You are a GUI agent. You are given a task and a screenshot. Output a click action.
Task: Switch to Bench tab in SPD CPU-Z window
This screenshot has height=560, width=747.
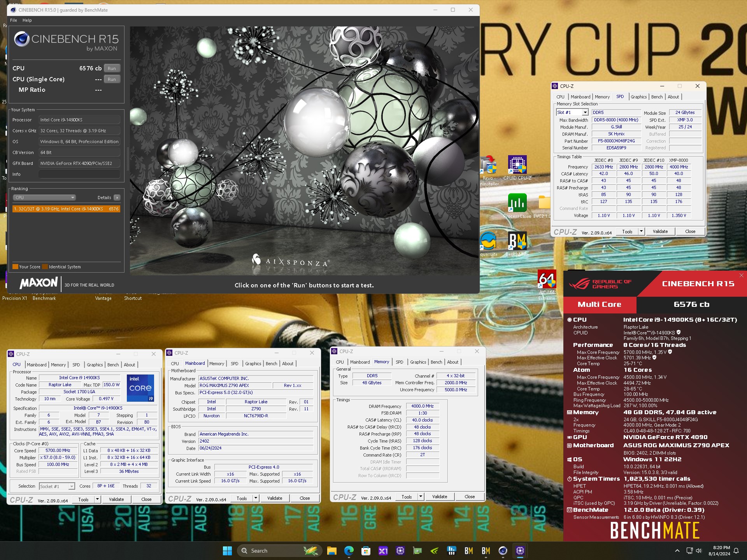point(657,97)
